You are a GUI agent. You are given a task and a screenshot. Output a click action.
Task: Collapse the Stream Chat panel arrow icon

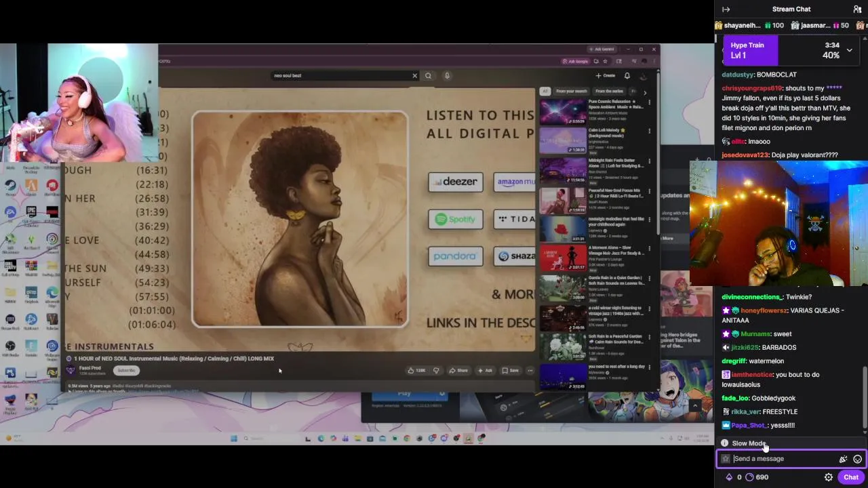[726, 9]
